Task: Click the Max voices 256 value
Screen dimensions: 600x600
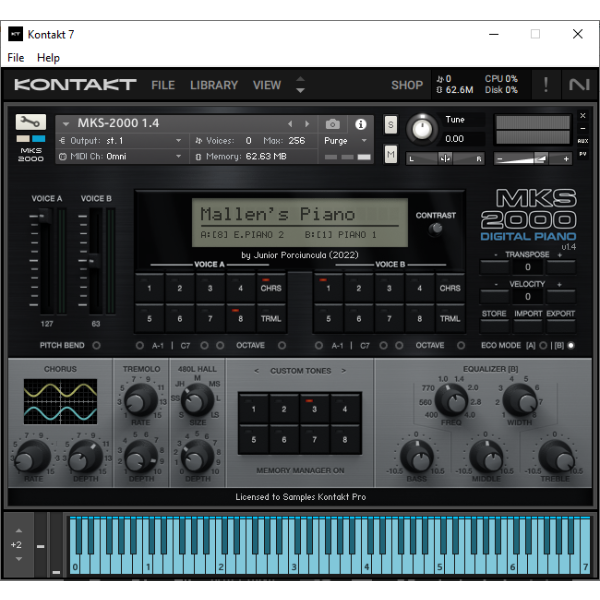Action: (297, 141)
